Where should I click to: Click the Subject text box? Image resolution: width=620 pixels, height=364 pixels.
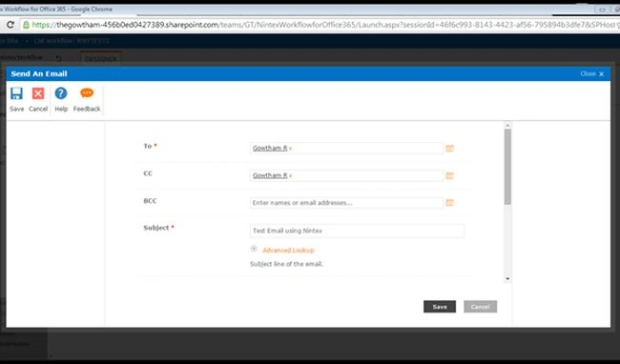click(357, 231)
